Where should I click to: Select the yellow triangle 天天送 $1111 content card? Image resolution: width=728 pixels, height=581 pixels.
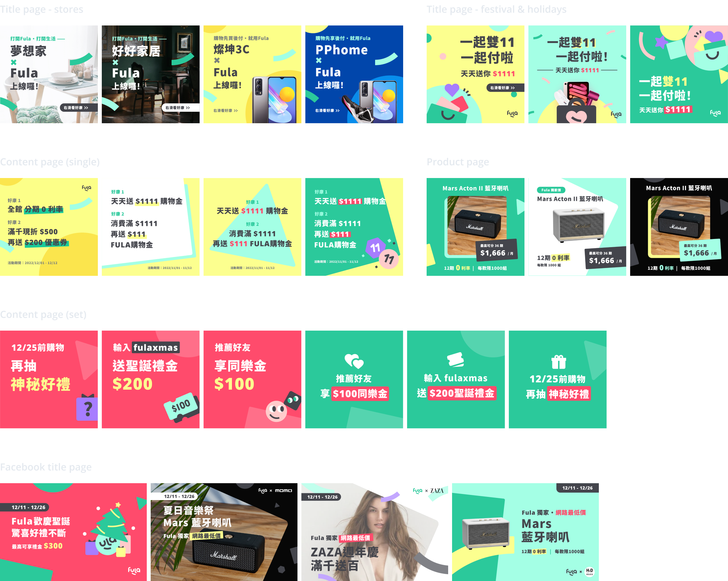[x=252, y=227]
